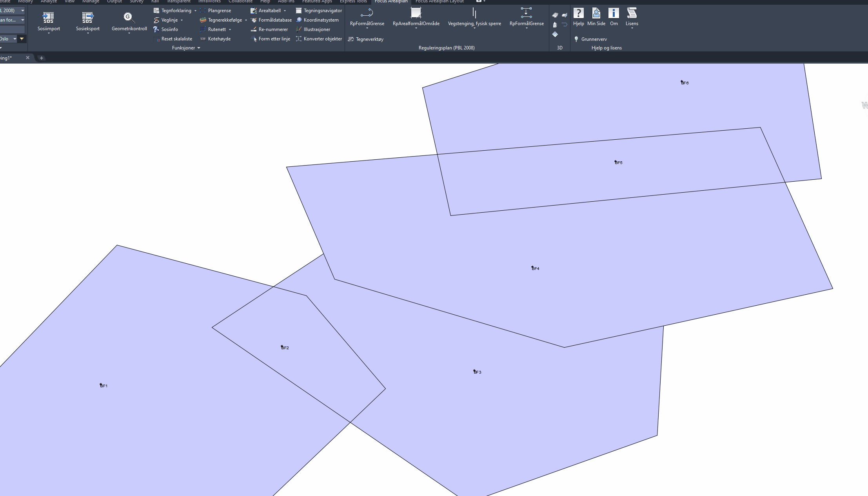The image size is (868, 496).
Task: Choose the Kotehøyde tool
Action: [x=219, y=39]
